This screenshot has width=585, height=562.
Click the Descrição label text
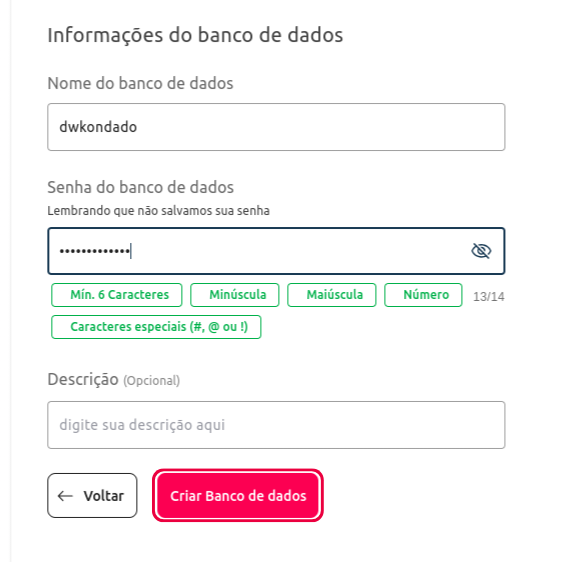click(x=83, y=379)
